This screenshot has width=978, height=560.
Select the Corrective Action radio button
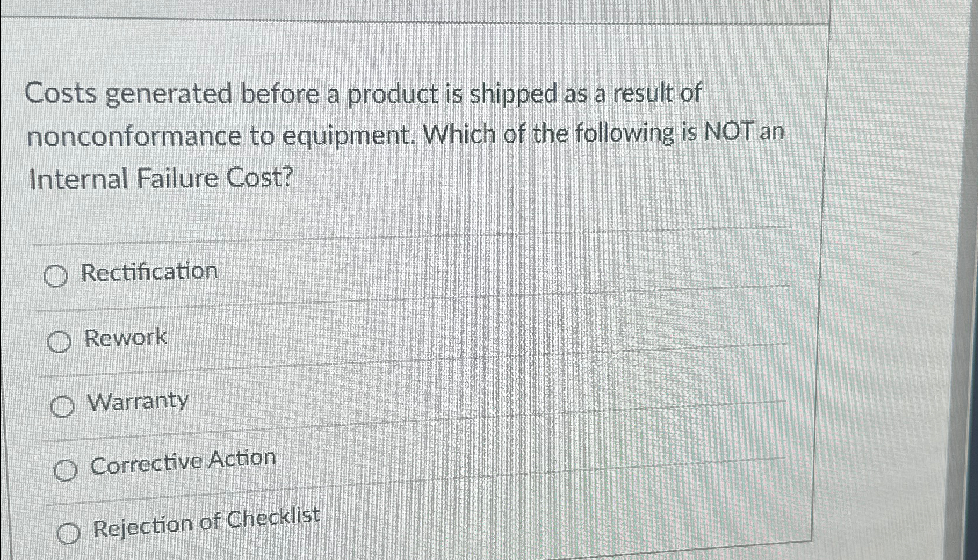click(x=65, y=470)
